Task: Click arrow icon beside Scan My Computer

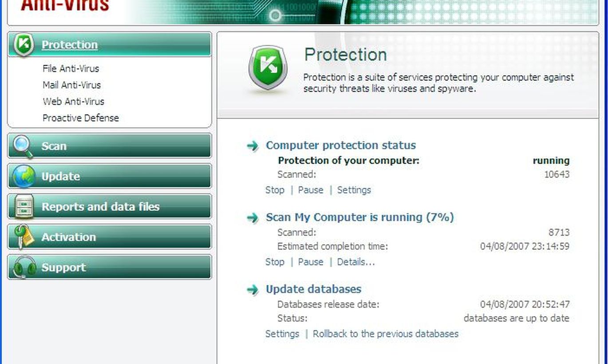Action: 253,218
